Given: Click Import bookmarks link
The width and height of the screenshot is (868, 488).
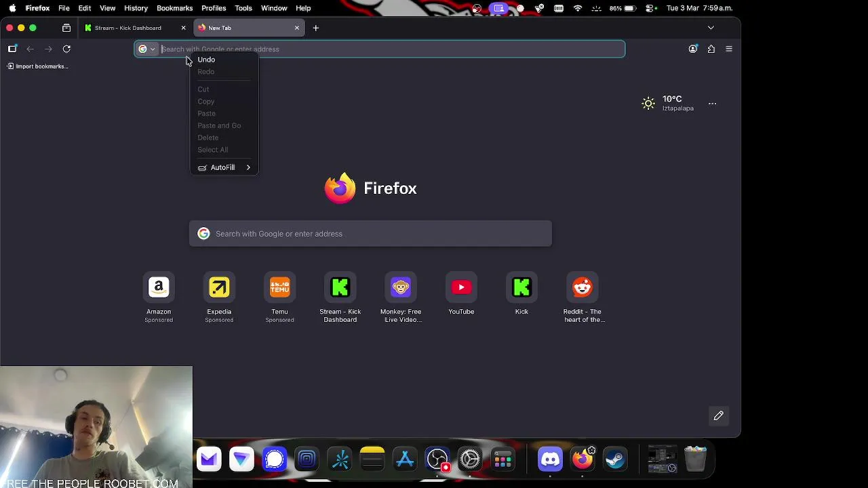Looking at the screenshot, I should (37, 66).
